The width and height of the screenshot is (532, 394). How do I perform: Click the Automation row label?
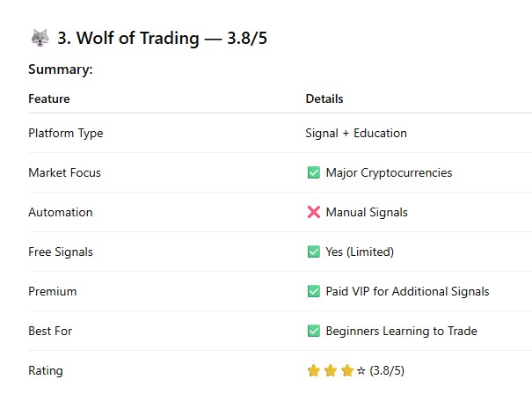[x=60, y=212]
